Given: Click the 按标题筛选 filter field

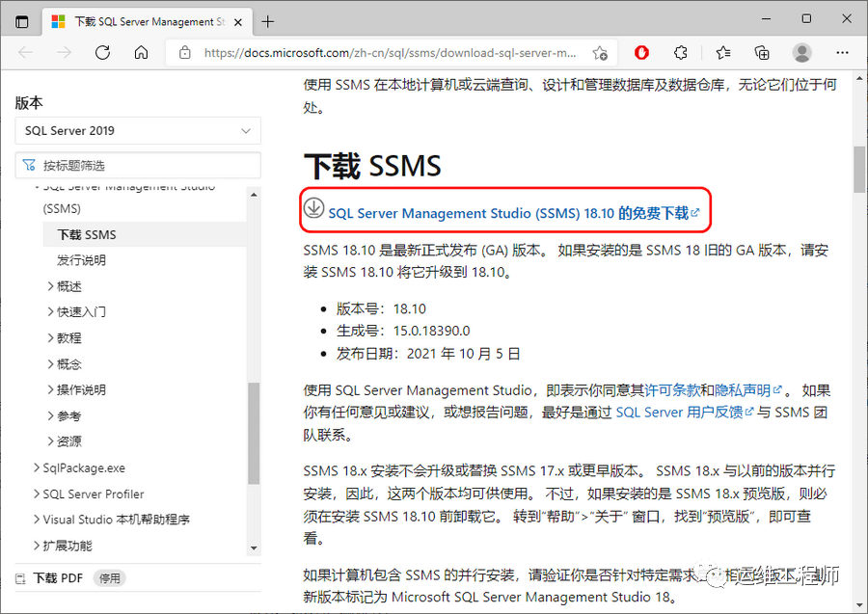Looking at the screenshot, I should pyautogui.click(x=138, y=166).
